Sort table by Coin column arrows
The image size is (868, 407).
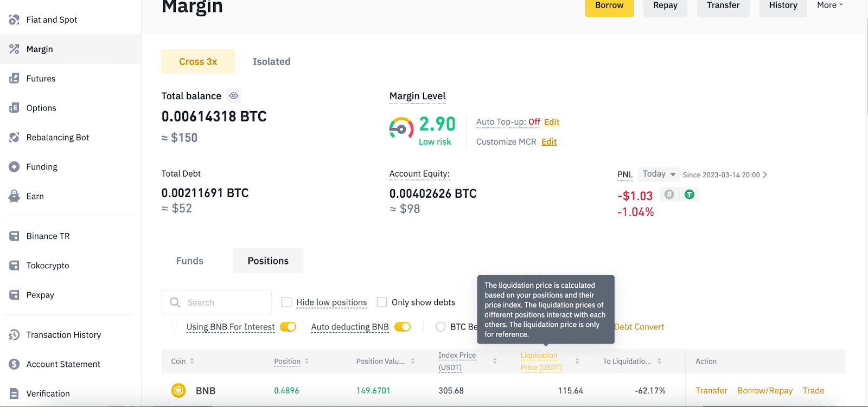192,361
